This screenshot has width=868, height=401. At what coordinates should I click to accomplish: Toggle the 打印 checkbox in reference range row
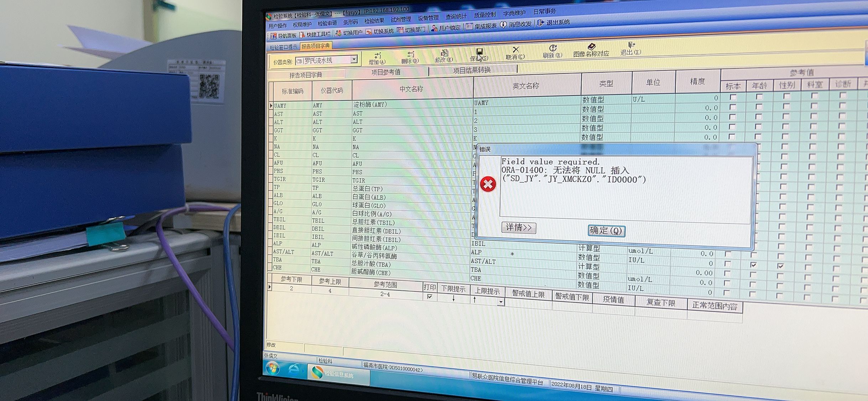tap(430, 296)
